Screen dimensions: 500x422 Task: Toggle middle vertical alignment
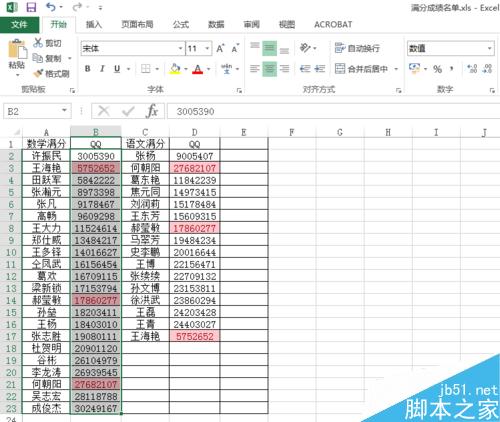point(269,48)
